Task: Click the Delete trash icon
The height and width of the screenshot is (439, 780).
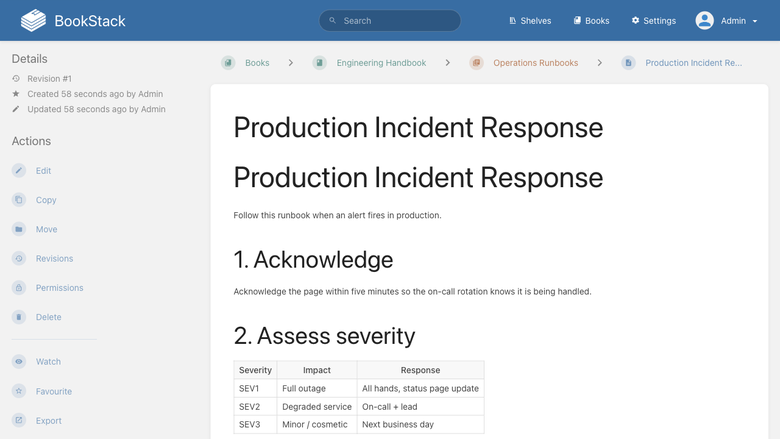Action: (x=19, y=317)
